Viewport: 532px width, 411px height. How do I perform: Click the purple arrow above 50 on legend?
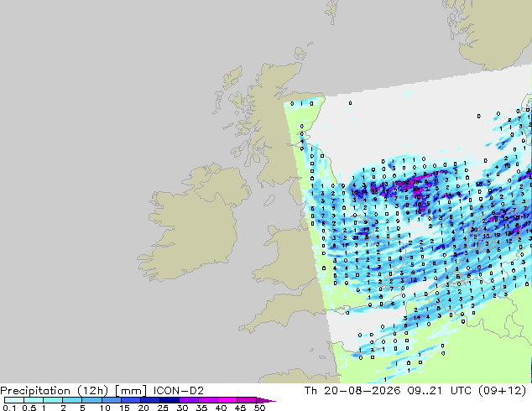pos(266,400)
